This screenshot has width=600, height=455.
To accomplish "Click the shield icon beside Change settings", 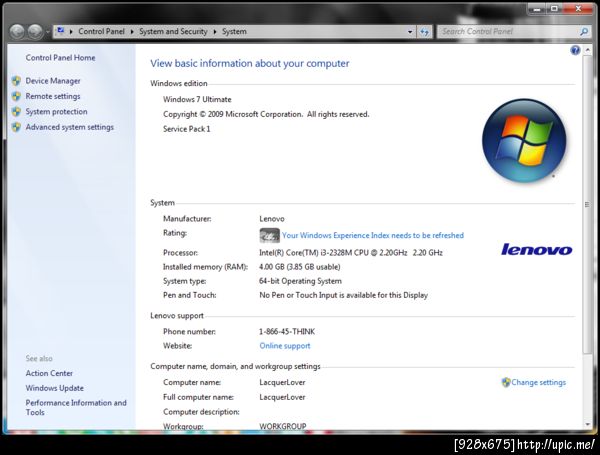I will 506,382.
